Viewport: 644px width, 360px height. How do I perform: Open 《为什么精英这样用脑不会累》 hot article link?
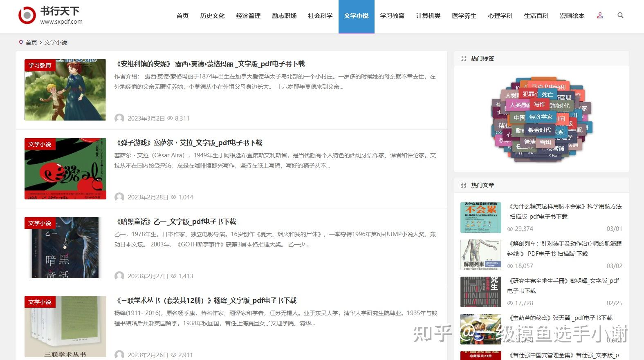(x=564, y=212)
